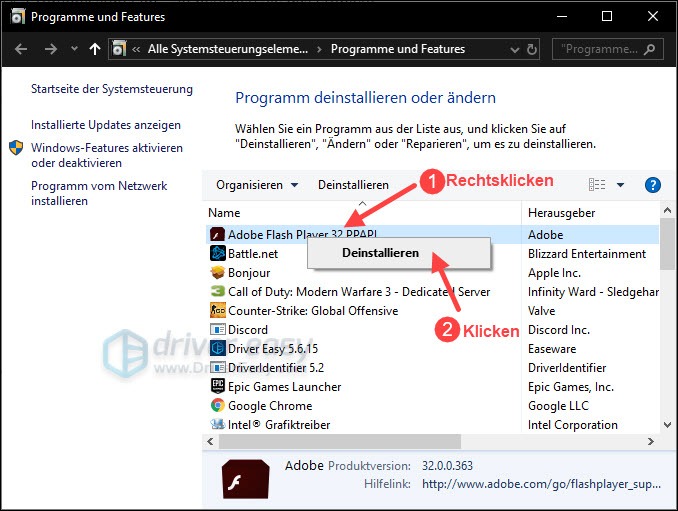Select Intel Grafiktreiber row name

279,425
